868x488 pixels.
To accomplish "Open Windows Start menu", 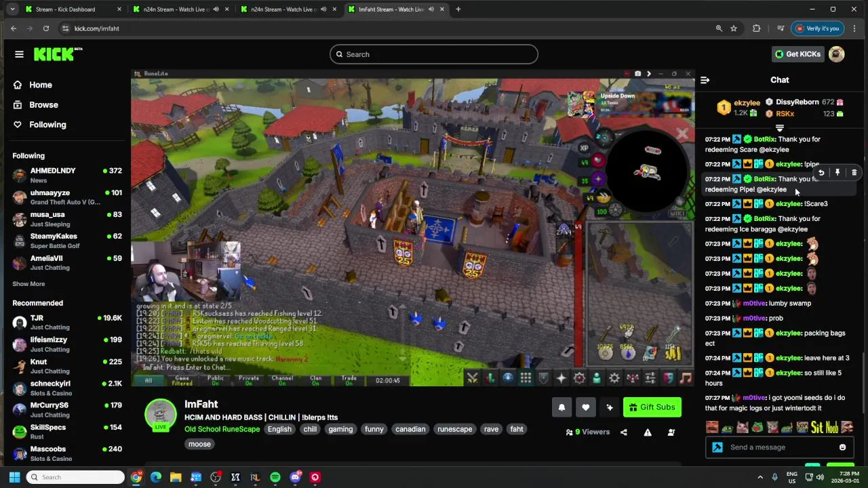I will (14, 477).
